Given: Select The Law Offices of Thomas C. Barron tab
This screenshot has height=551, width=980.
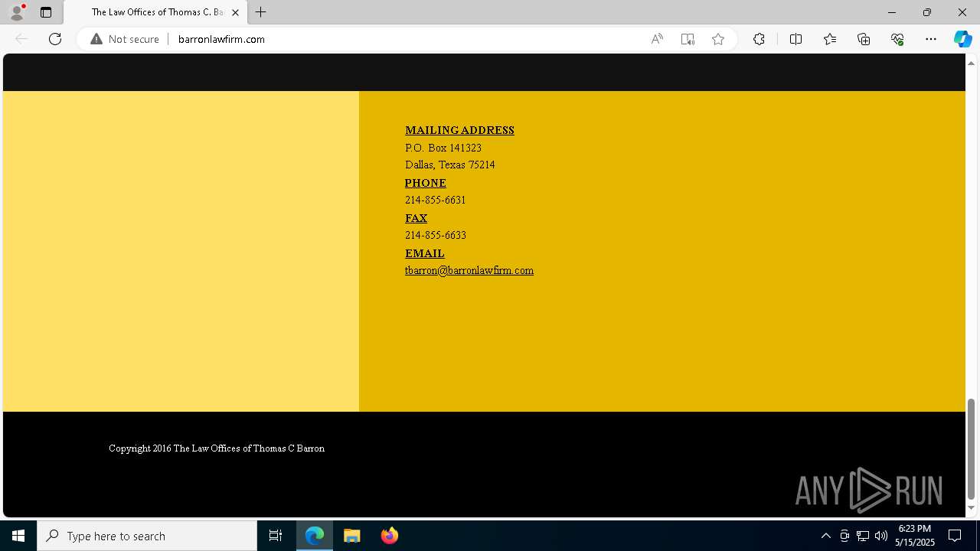Looking at the screenshot, I should tap(156, 12).
